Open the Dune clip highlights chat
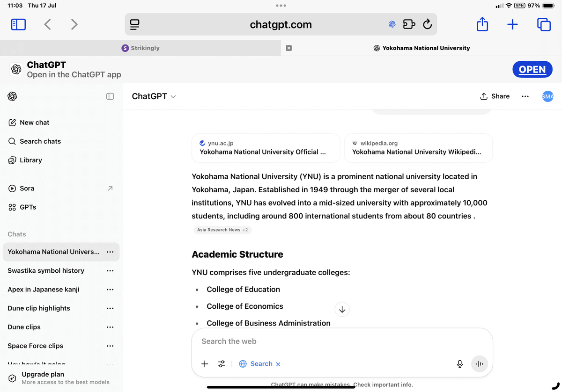Screen dimensions: 562x392 39,308
